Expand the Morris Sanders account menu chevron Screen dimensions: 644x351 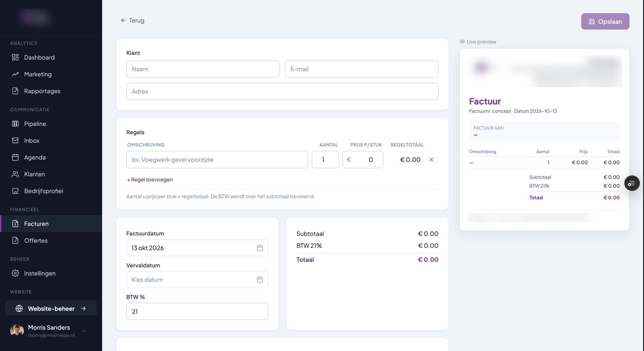click(84, 331)
